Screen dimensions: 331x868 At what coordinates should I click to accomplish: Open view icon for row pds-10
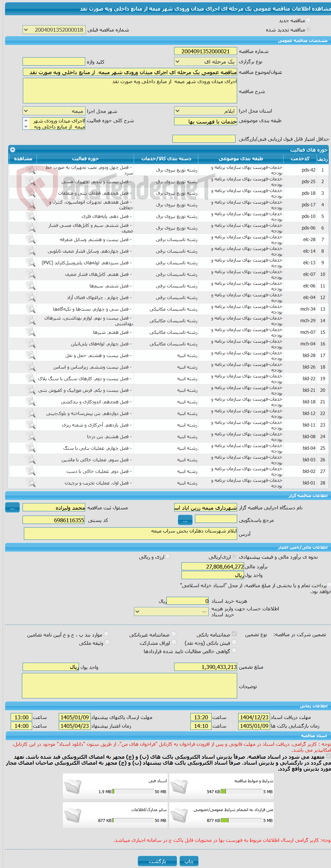[31, 216]
